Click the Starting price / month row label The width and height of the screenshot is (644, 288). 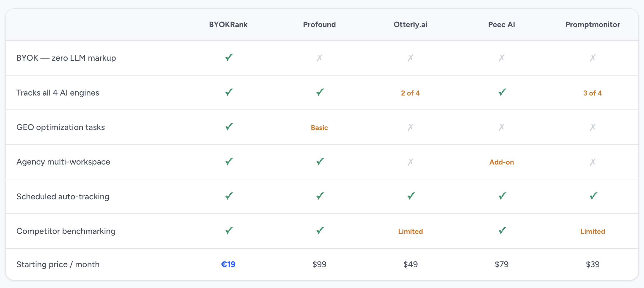(x=58, y=264)
